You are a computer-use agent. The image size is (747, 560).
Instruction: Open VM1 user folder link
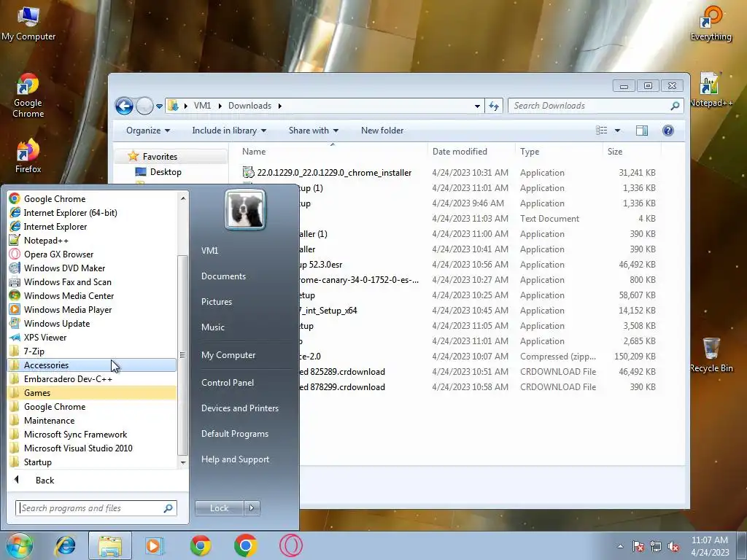pos(209,251)
